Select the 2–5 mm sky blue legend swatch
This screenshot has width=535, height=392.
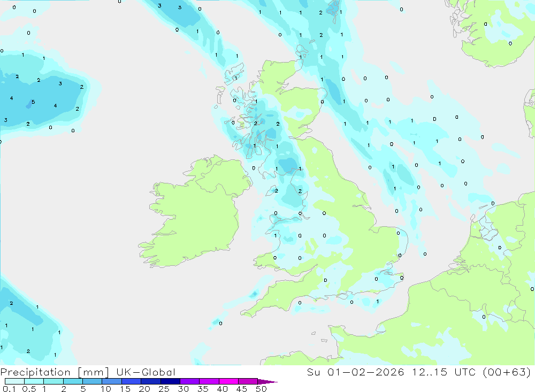click(73, 381)
